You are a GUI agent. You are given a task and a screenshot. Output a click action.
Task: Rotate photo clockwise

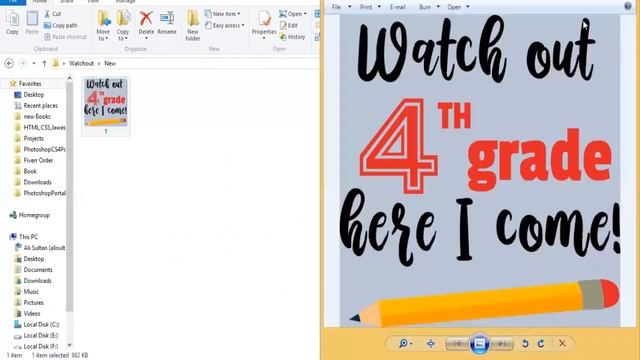pyautogui.click(x=541, y=344)
